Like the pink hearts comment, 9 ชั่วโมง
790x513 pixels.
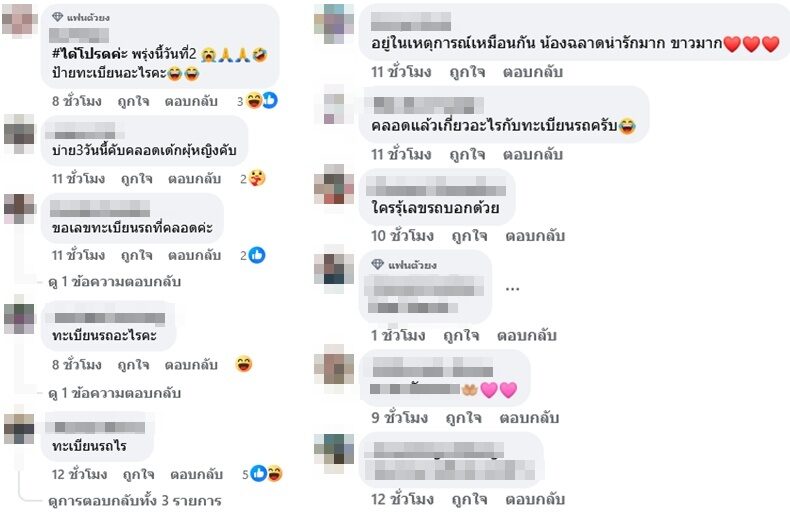463,418
